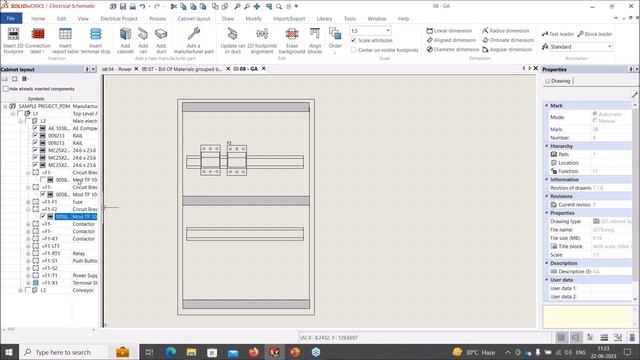Toggle Scale attributes checkbox
This screenshot has width=640, height=360.
[353, 40]
